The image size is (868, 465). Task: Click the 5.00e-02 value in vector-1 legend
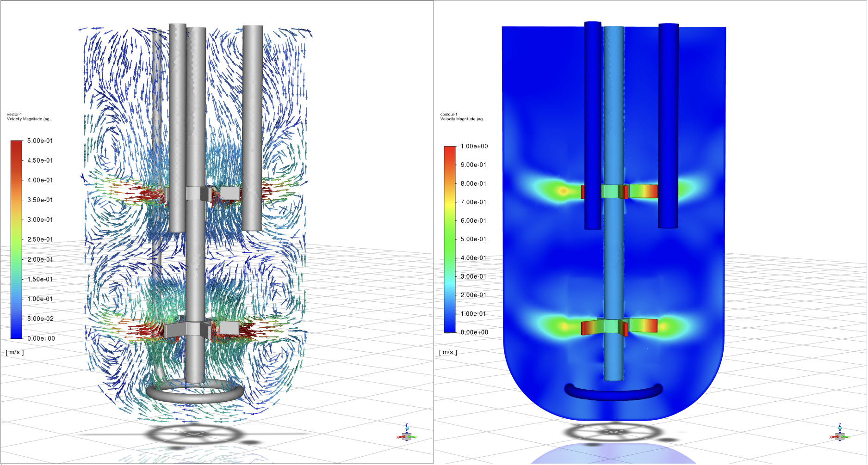coord(40,318)
